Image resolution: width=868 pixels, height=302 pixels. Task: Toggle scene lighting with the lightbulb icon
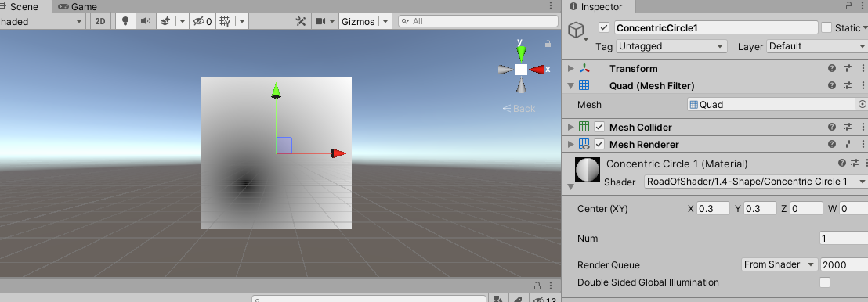click(x=125, y=21)
